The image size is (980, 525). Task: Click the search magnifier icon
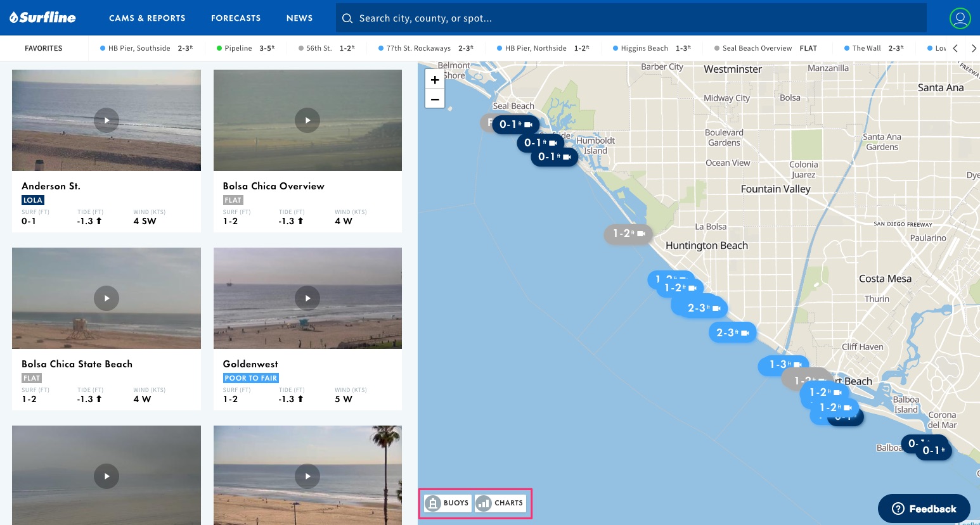click(x=347, y=18)
